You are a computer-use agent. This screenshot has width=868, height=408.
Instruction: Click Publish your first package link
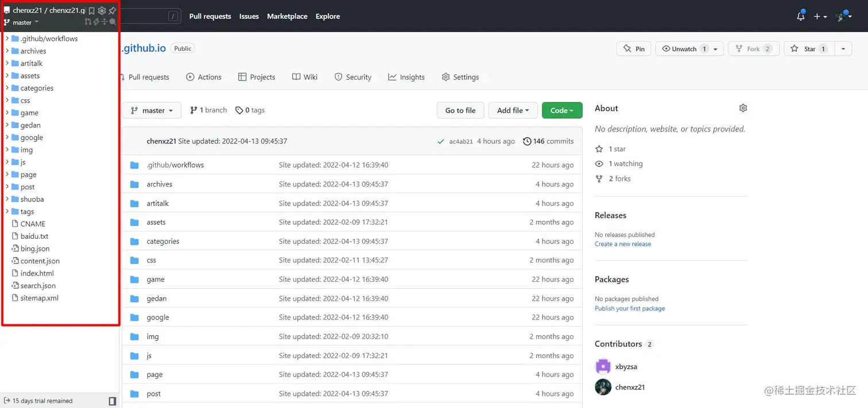click(630, 308)
